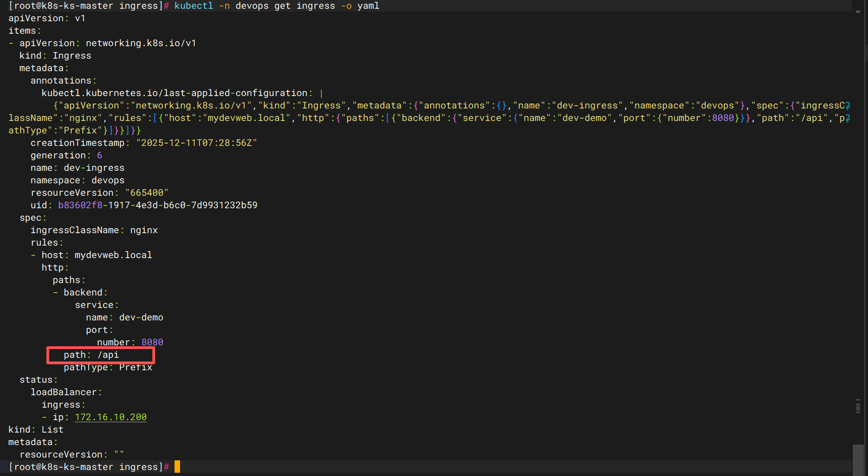The height and width of the screenshot is (476, 868).
Task: Click the uid value b83602f8
Action: 80,205
